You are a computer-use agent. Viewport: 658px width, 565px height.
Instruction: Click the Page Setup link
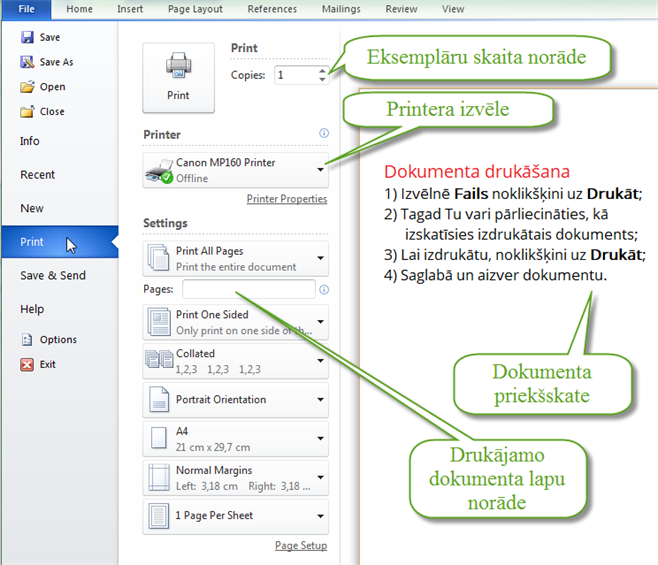click(x=300, y=546)
